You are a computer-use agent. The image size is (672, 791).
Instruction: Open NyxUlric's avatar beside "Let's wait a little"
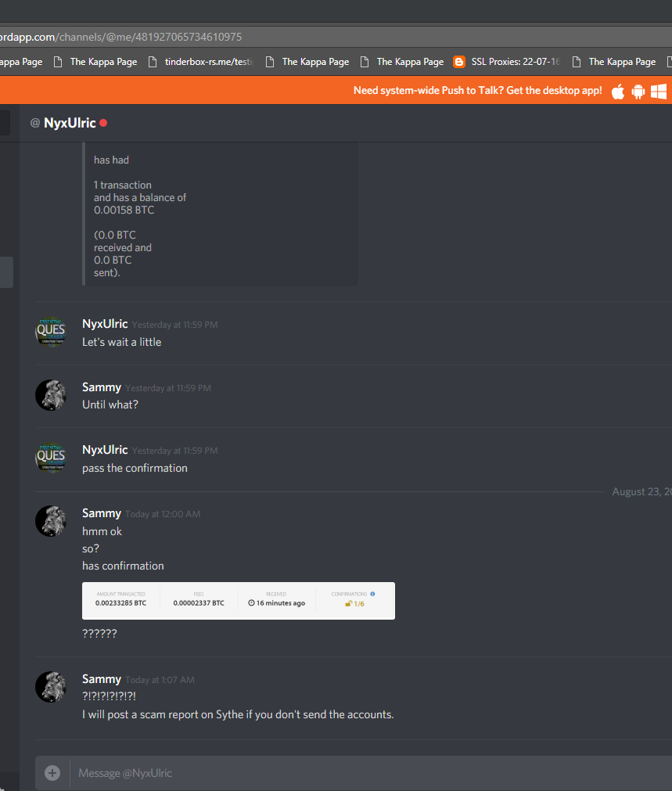tap(50, 332)
